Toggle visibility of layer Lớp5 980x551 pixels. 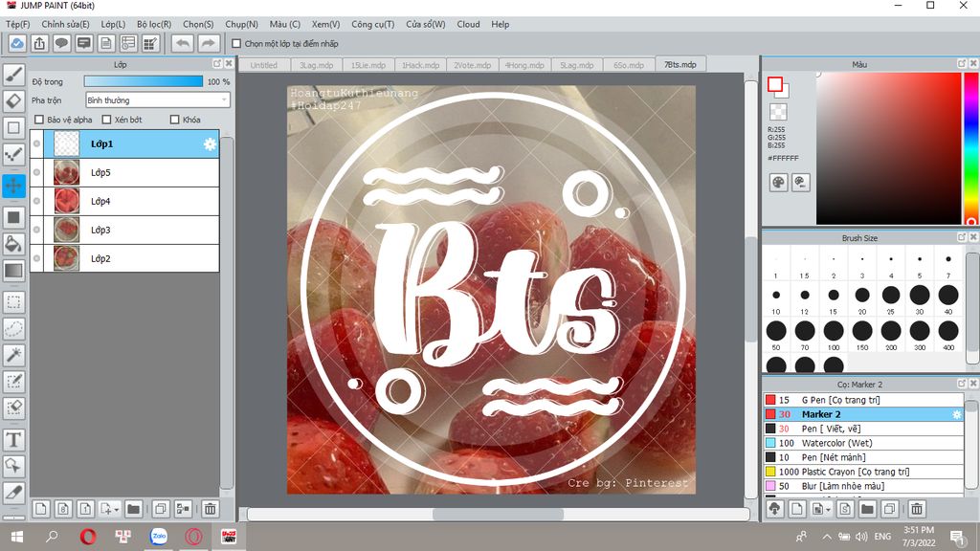(x=37, y=172)
